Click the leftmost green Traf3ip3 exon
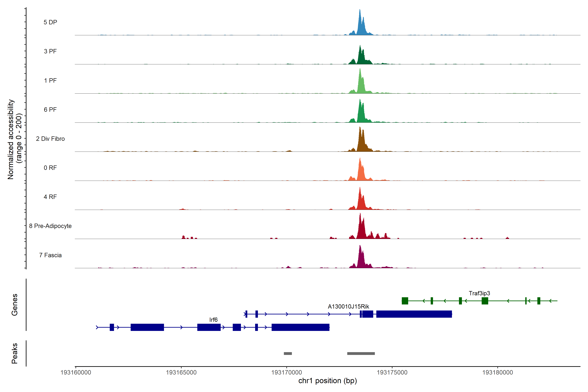Image resolution: width=588 pixels, height=392 pixels. click(405, 301)
